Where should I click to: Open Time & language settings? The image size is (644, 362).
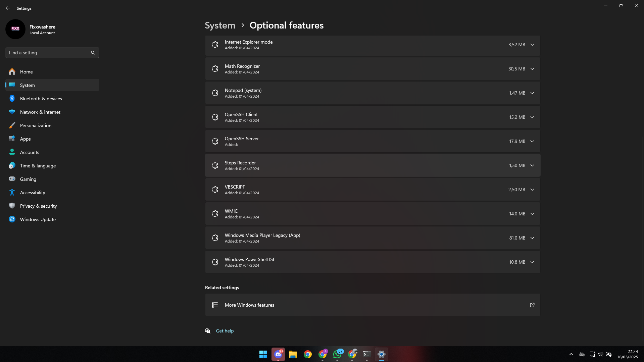pos(52,166)
